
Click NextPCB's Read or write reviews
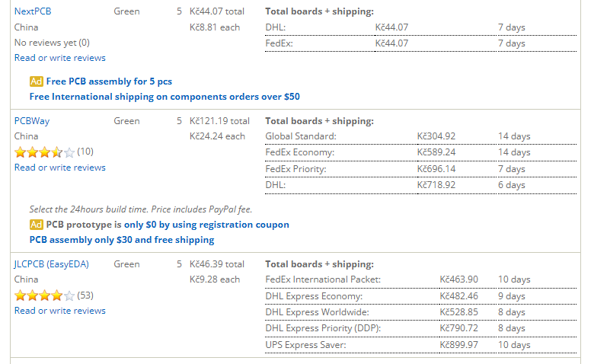(x=59, y=58)
